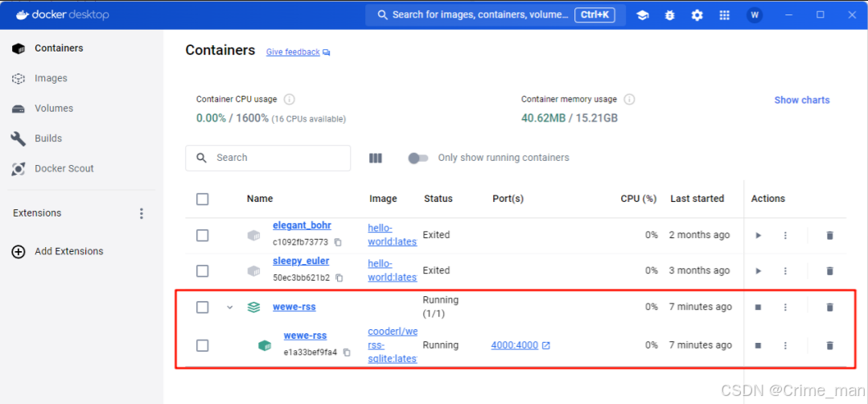868x404 pixels.
Task: Select the sleepy_euler row checkbox
Action: point(203,270)
